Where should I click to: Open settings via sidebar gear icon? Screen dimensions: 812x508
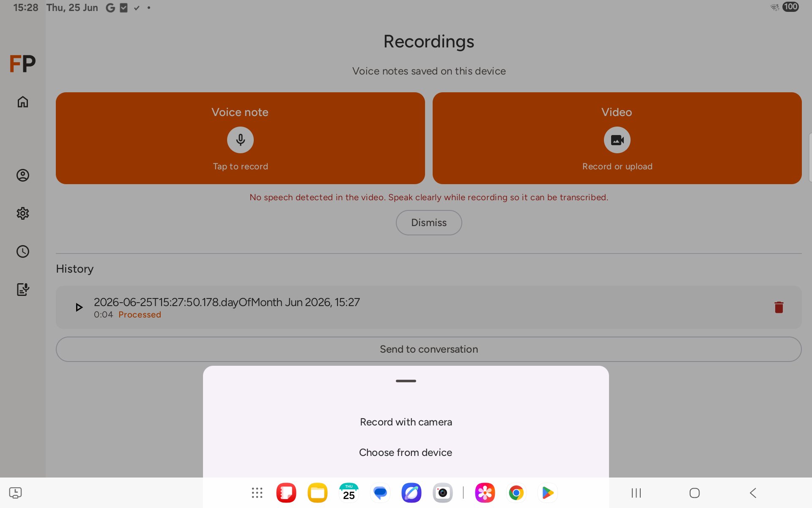(x=23, y=213)
